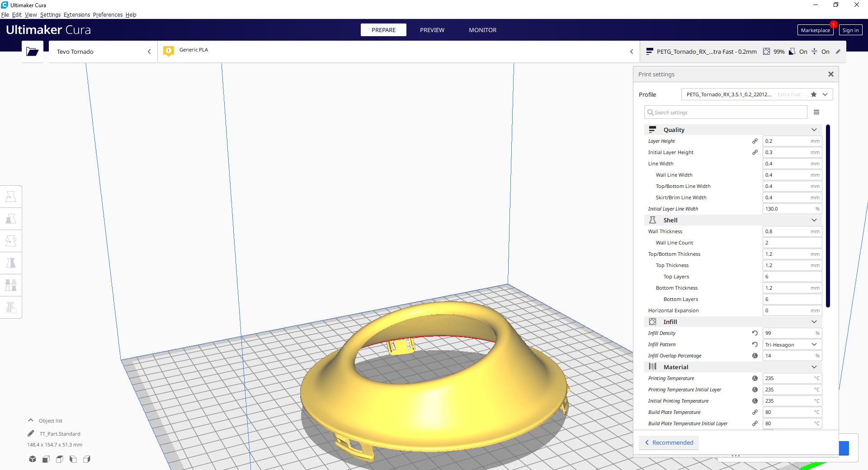Click the infill 99% icon in header
This screenshot has width=868, height=470.
pyautogui.click(x=766, y=52)
